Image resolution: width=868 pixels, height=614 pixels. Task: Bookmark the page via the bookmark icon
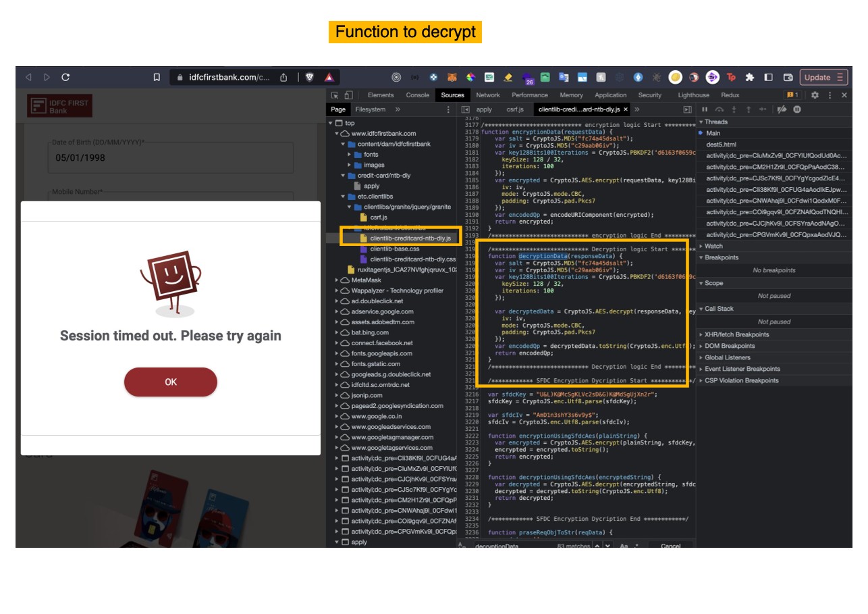(157, 78)
